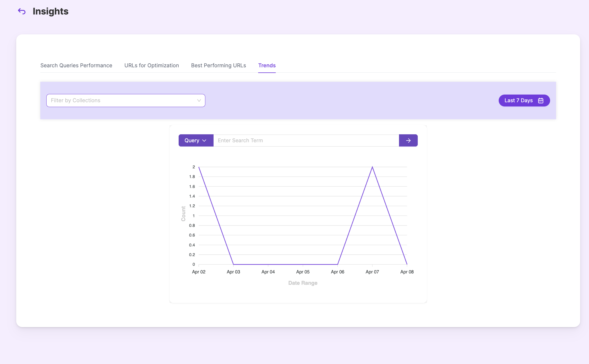Click the Apr 06 data point on line

click(337, 264)
